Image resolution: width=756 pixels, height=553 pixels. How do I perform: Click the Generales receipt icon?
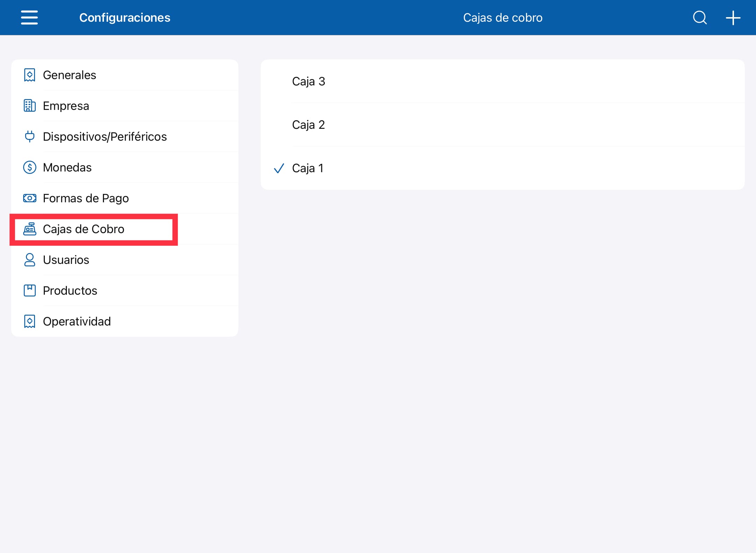tap(30, 75)
